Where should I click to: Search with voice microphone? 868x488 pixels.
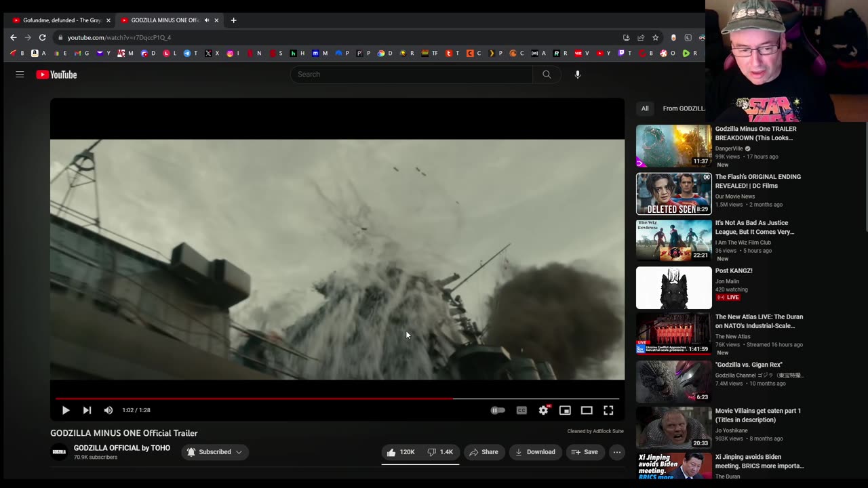[578, 75]
